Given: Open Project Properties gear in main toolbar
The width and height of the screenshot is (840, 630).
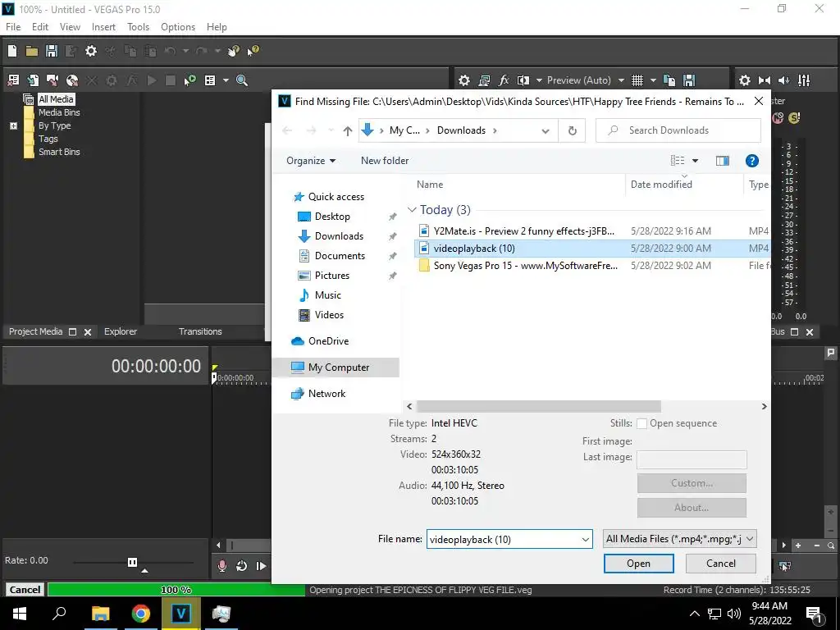Looking at the screenshot, I should click(91, 51).
